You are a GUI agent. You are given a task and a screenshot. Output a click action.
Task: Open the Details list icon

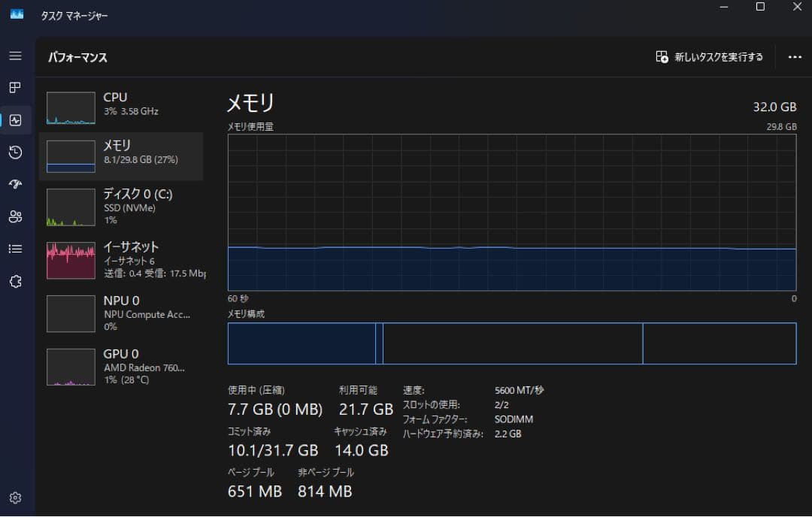pos(15,249)
